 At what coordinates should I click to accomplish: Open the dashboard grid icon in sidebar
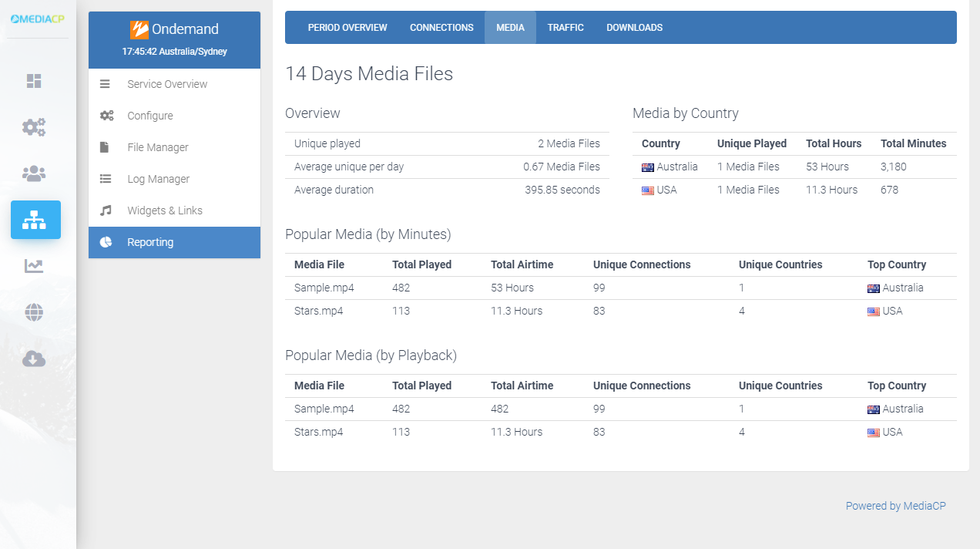pos(34,81)
